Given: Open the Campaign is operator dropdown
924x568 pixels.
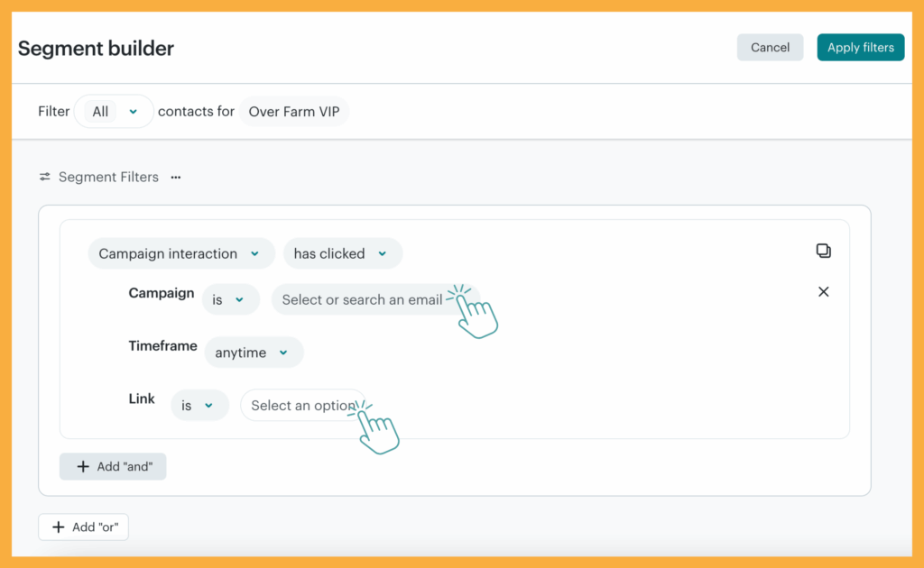Looking at the screenshot, I should [230, 298].
